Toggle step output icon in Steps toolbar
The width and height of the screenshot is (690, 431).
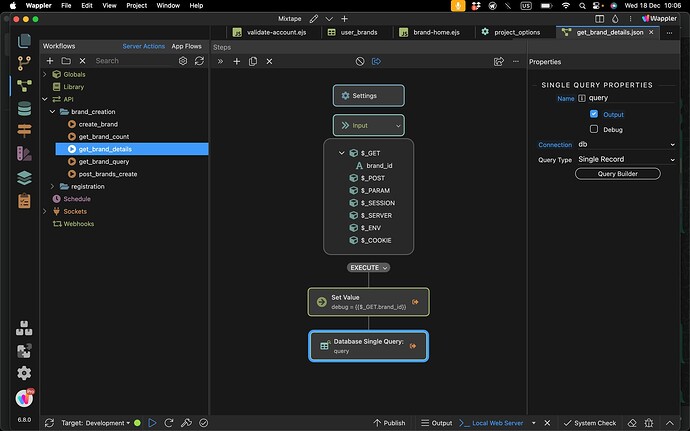tap(376, 61)
